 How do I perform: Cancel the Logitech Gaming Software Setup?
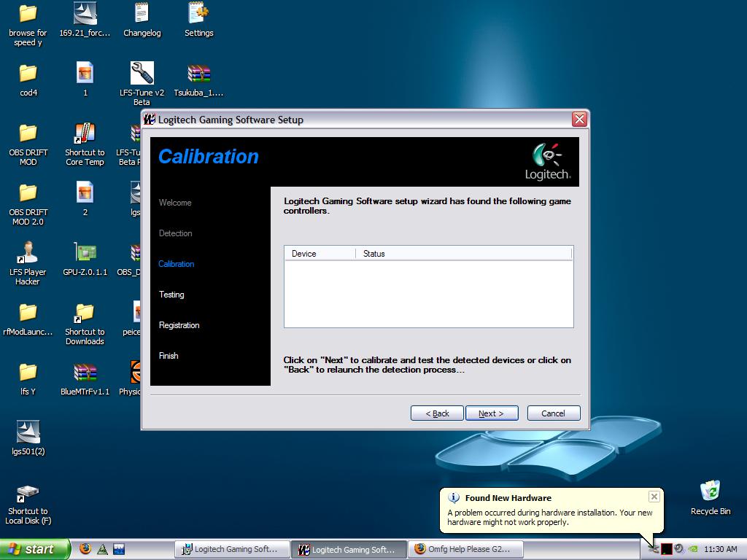(554, 413)
